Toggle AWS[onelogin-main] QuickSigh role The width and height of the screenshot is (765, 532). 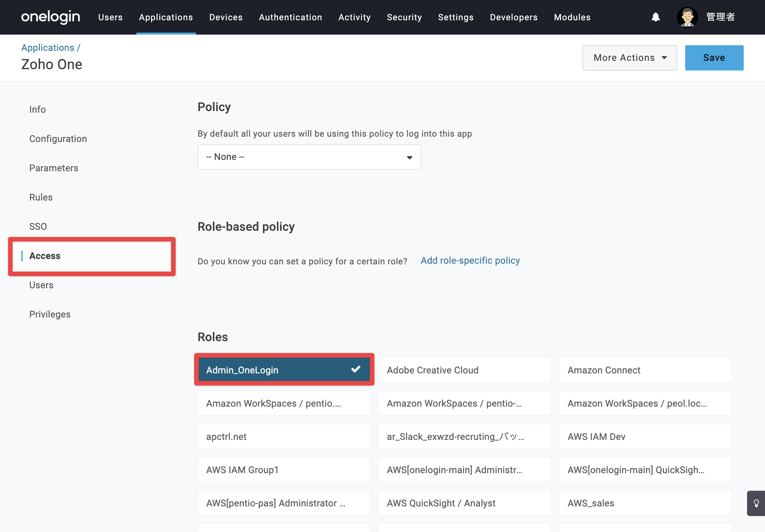(x=645, y=470)
